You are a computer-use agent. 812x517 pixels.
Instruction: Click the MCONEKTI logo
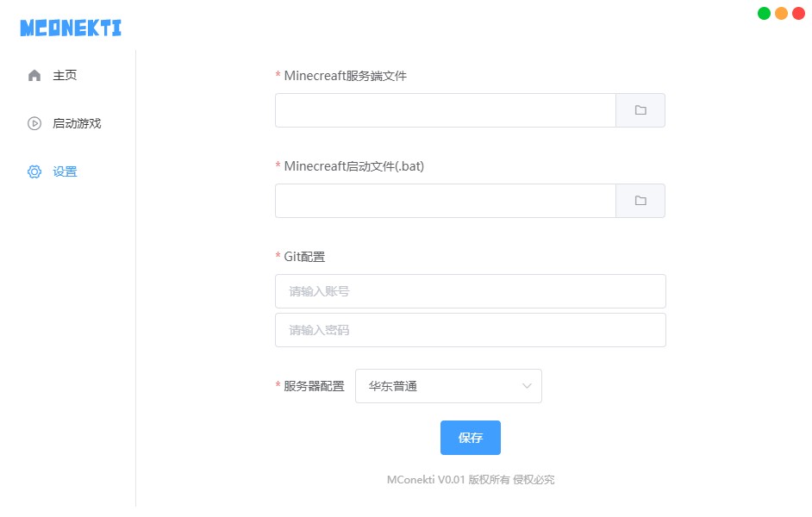71,28
